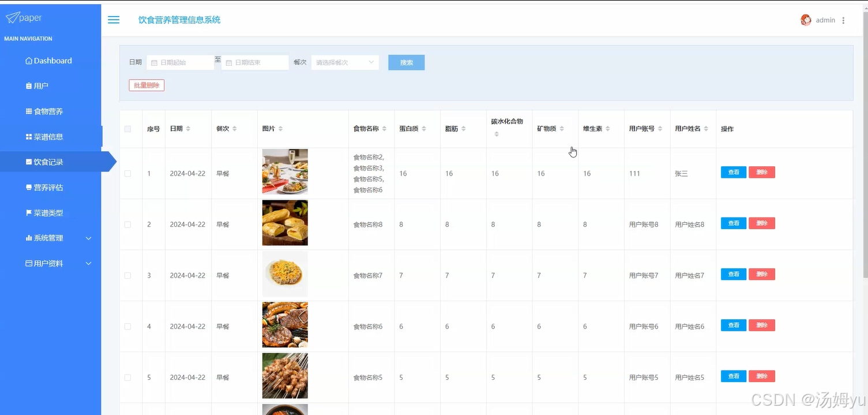Click the icon beside 营养评估
This screenshot has width=868, height=415.
click(29, 188)
